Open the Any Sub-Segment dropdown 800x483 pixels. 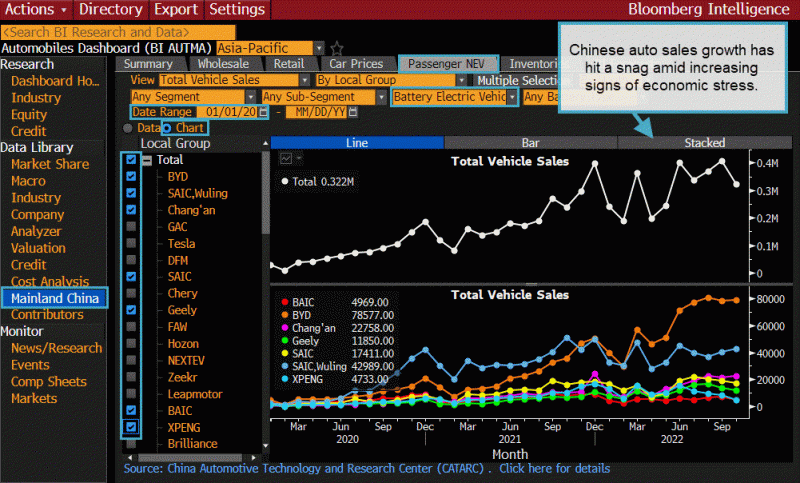pyautogui.click(x=382, y=97)
